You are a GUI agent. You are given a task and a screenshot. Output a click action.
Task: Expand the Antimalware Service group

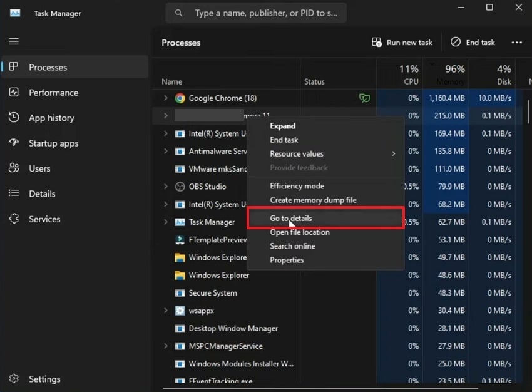click(x=166, y=151)
